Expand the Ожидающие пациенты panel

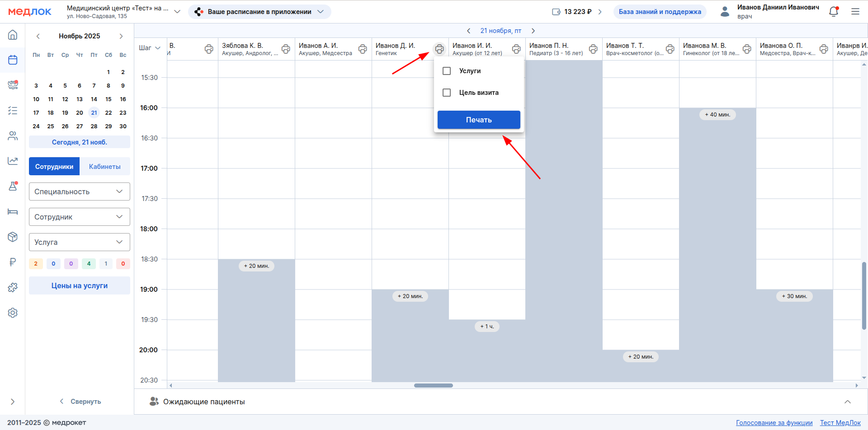(x=847, y=402)
